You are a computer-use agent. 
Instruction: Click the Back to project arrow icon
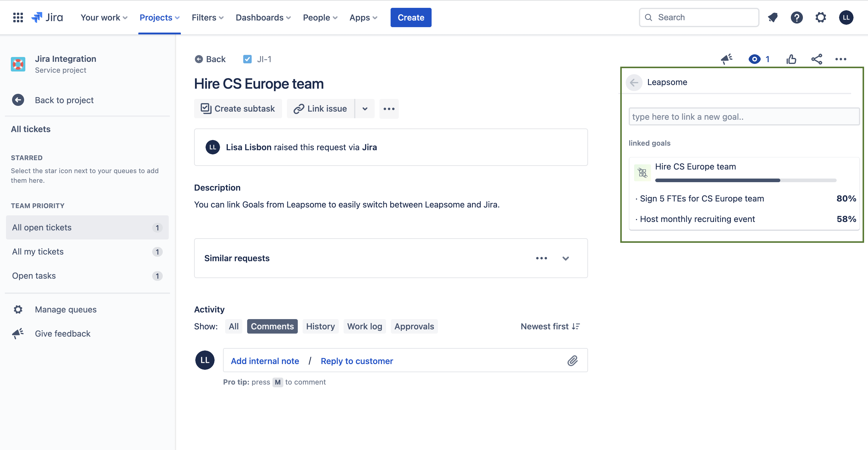tap(18, 100)
